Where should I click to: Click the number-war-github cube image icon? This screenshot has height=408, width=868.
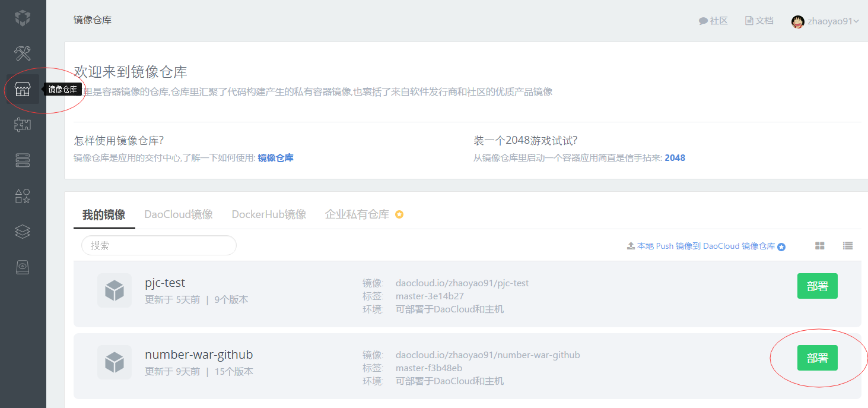coord(115,362)
